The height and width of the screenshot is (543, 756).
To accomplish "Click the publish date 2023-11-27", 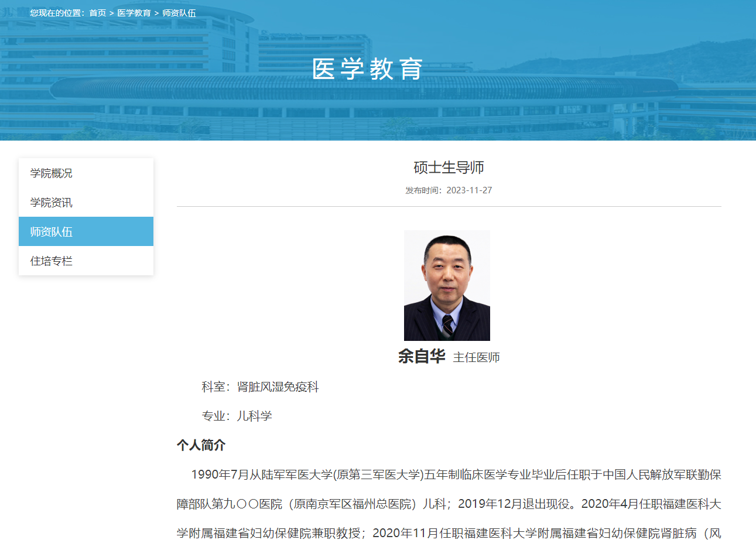I will tap(469, 190).
